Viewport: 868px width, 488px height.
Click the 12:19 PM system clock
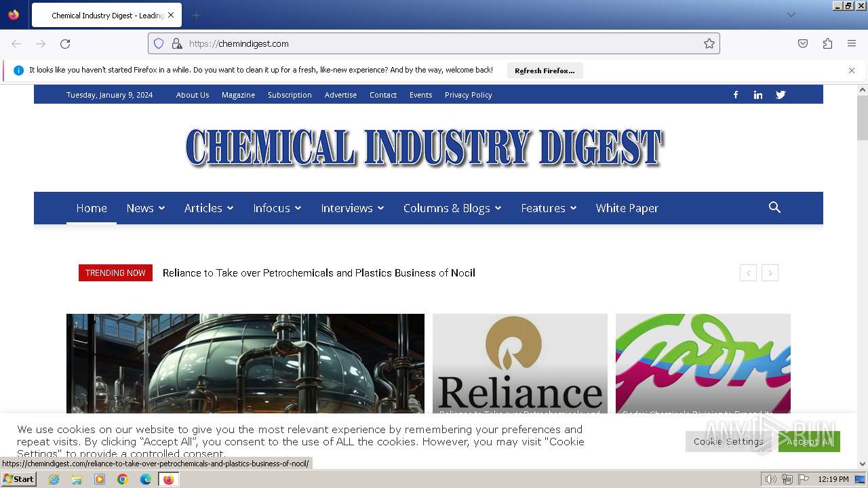(833, 479)
